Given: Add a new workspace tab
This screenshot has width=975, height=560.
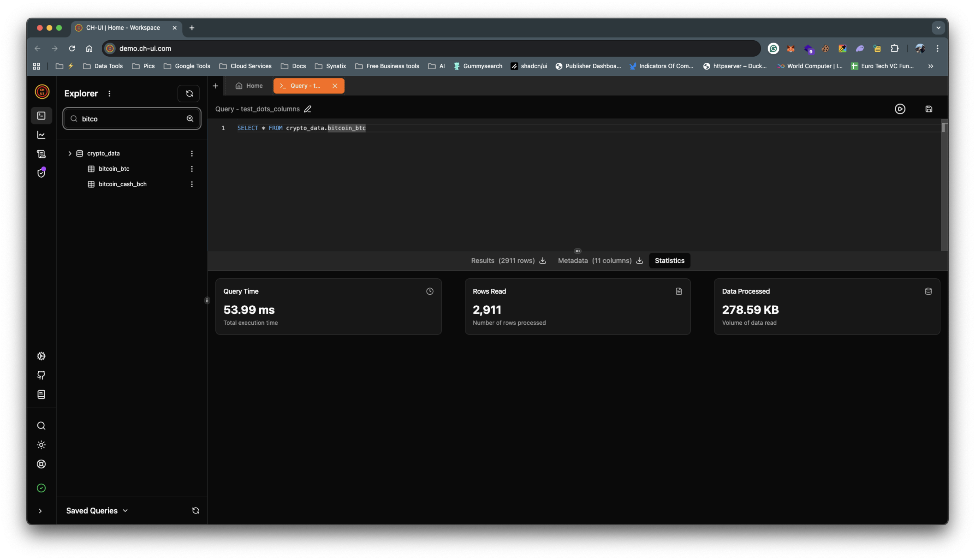Looking at the screenshot, I should pyautogui.click(x=215, y=86).
